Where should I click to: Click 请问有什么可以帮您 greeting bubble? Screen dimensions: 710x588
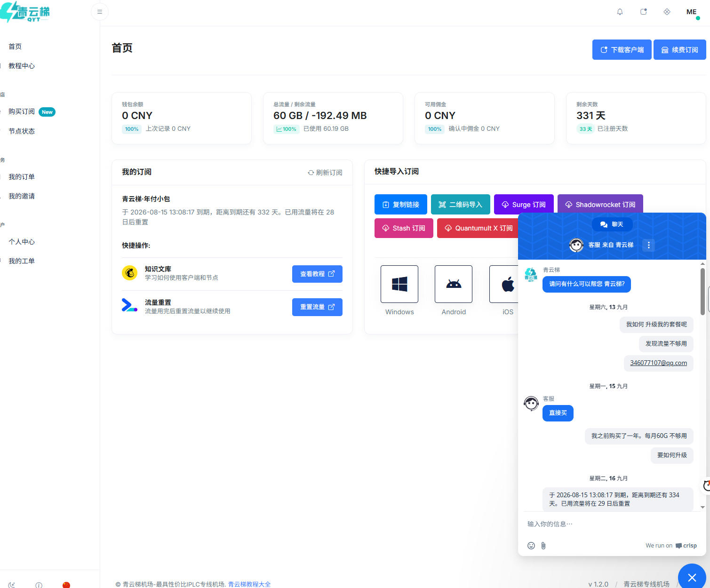coord(587,284)
